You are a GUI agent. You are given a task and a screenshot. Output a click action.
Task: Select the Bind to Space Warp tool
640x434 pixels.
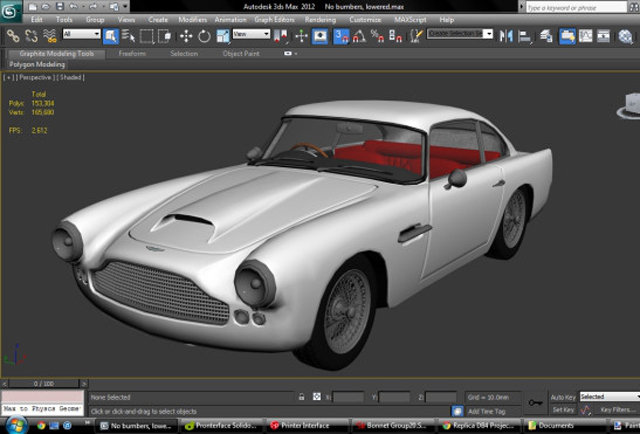[49, 35]
